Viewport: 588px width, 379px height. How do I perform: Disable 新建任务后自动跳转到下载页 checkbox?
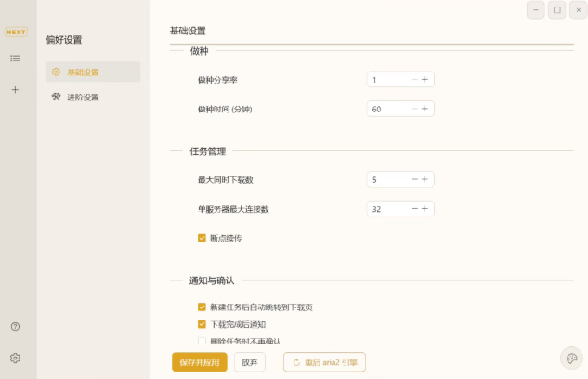[x=202, y=307]
